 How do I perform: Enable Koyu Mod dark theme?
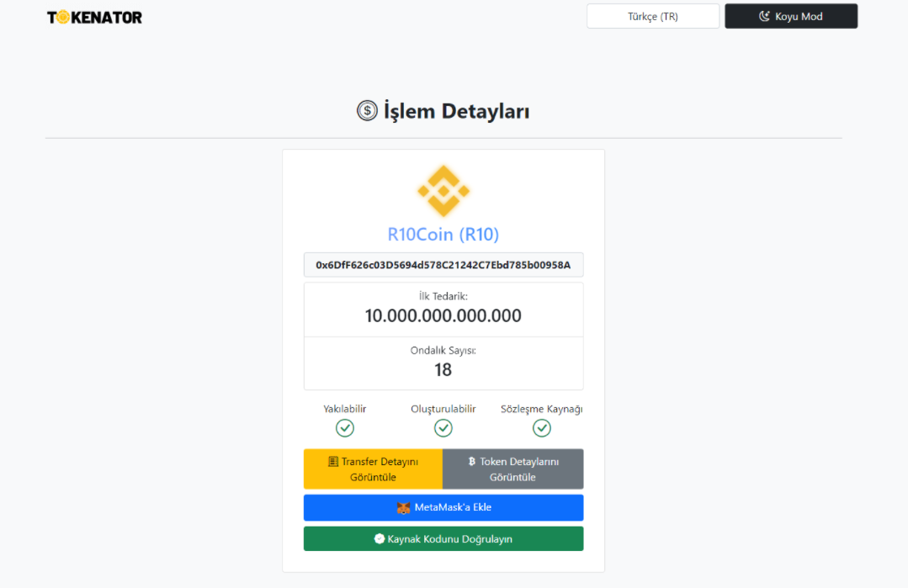click(791, 16)
